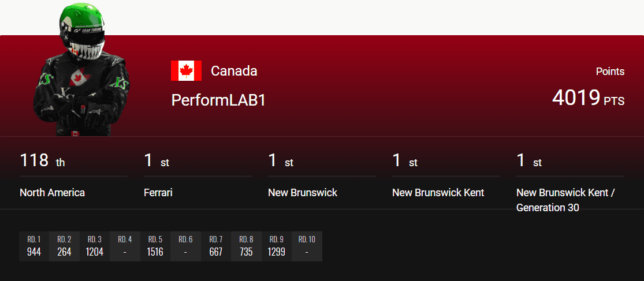Open the RD. 2 round score 264

(x=64, y=246)
